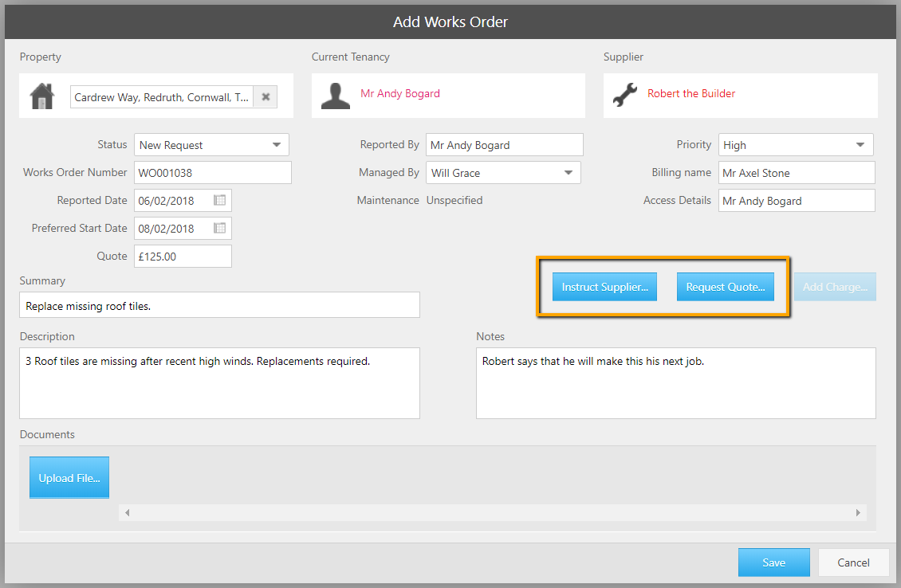Clear the Cardrew Way property selection
The height and width of the screenshot is (588, 901).
tap(266, 97)
